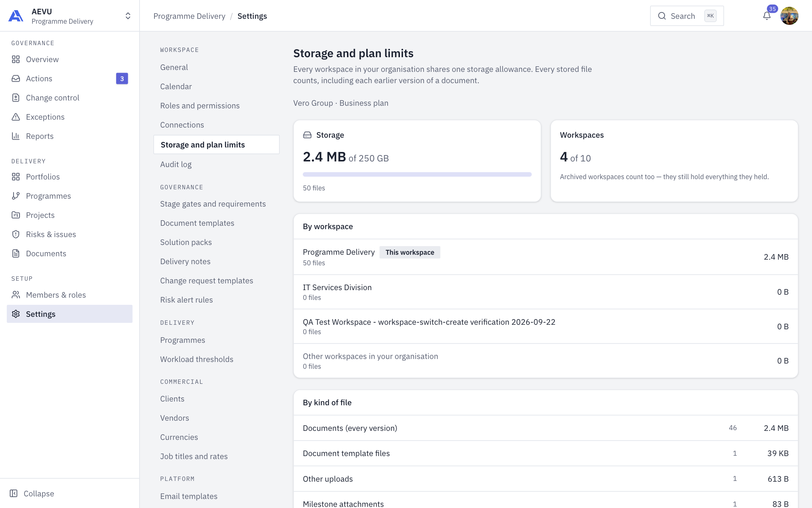This screenshot has height=508, width=812.
Task: Click the Risks & issues shield icon
Action: click(16, 234)
